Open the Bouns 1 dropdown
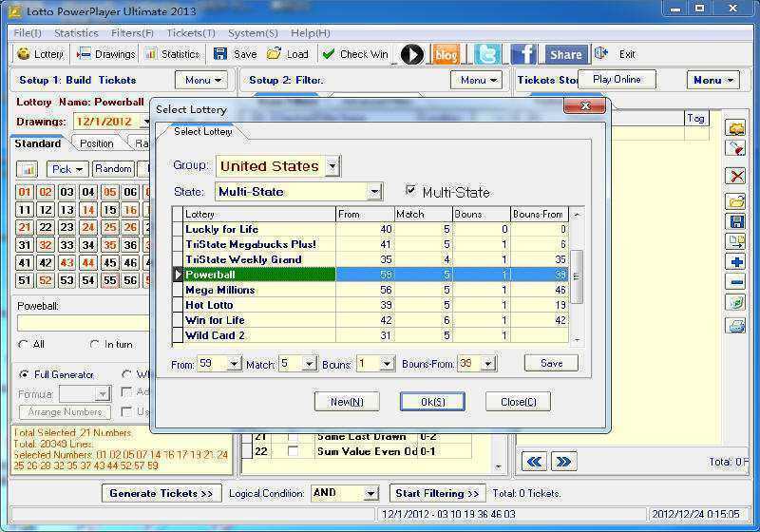The height and width of the screenshot is (532, 760). pyautogui.click(x=387, y=364)
